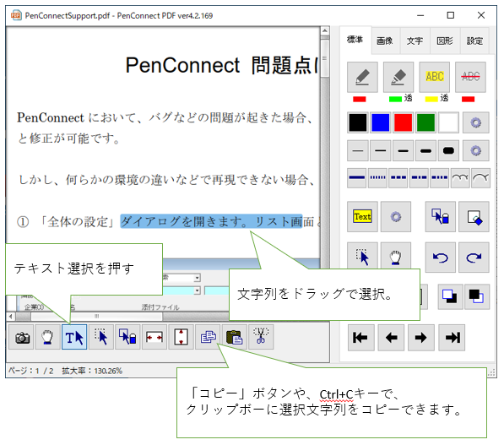Image resolution: width=504 pixels, height=445 pixels.
Task: Click the Paste clipboard button
Action: [x=235, y=337]
